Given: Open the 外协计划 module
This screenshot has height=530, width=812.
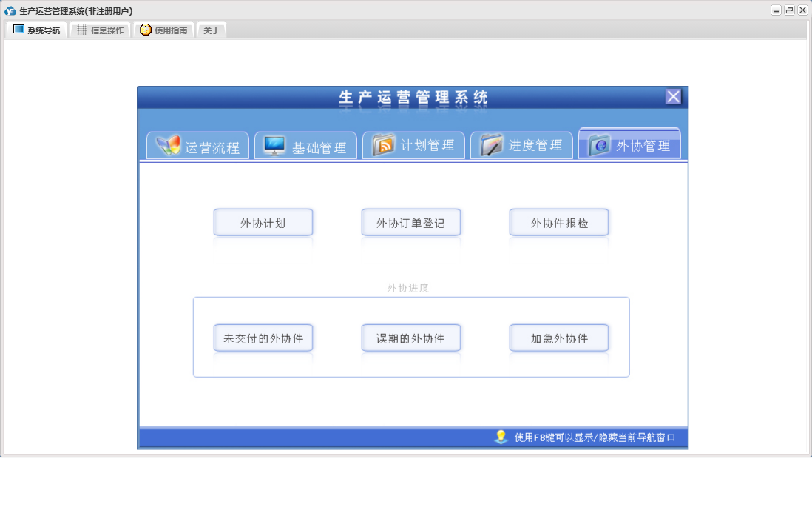Looking at the screenshot, I should (x=263, y=223).
